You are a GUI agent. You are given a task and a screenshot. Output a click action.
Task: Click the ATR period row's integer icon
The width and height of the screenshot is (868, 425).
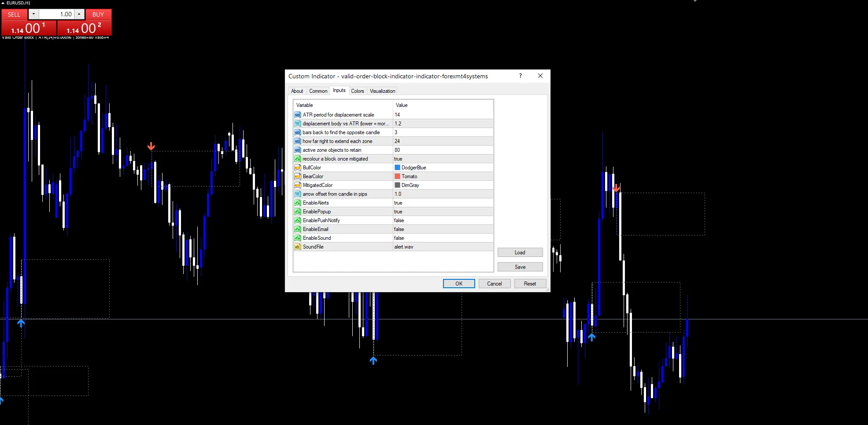click(x=298, y=115)
